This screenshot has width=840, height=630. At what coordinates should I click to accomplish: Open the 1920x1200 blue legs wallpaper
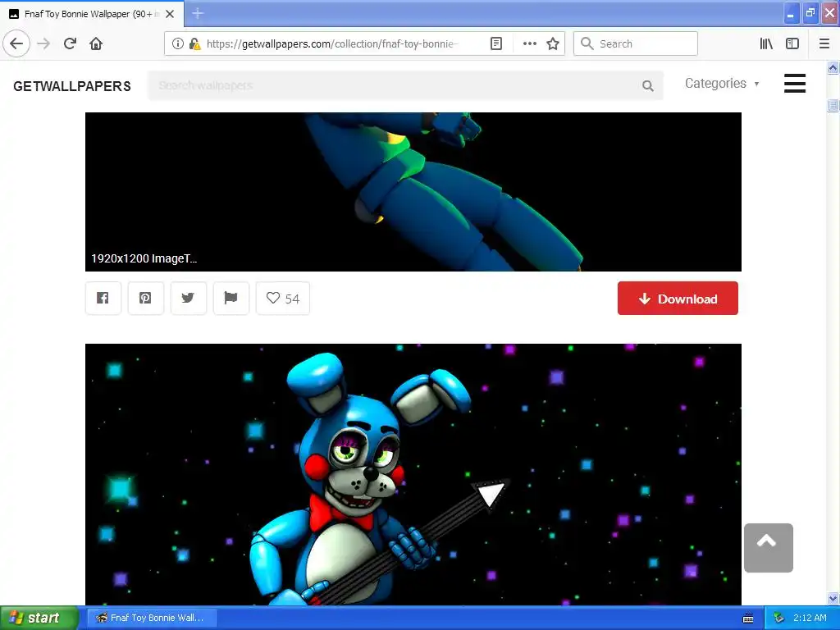click(x=413, y=192)
